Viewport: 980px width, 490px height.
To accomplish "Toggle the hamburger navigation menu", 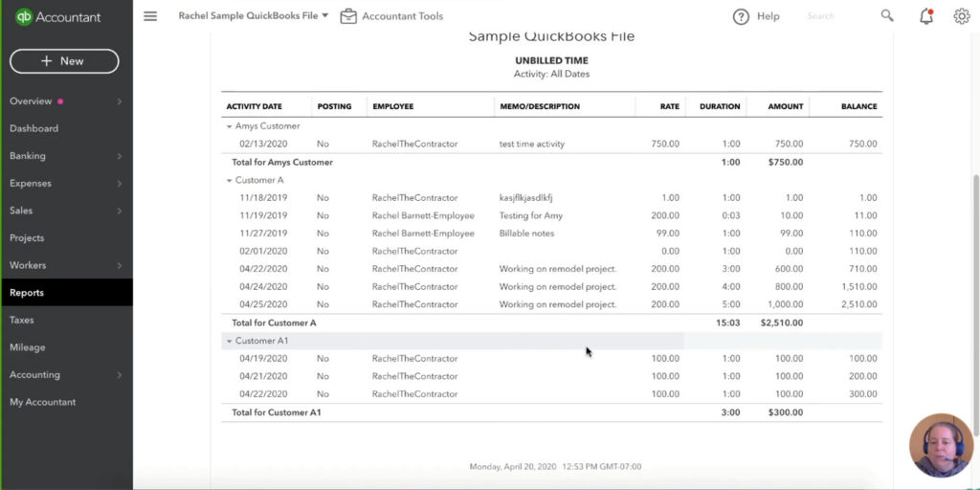I will [150, 16].
